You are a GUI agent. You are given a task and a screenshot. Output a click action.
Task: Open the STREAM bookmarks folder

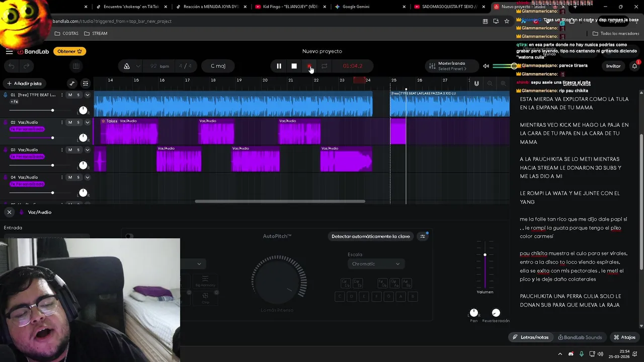(96, 33)
